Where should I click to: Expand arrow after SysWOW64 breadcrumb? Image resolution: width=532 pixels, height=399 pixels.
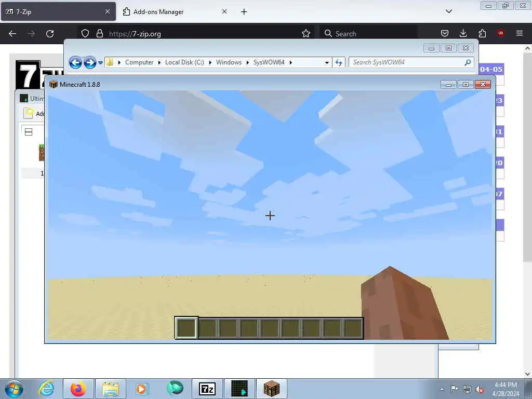pyautogui.click(x=291, y=62)
